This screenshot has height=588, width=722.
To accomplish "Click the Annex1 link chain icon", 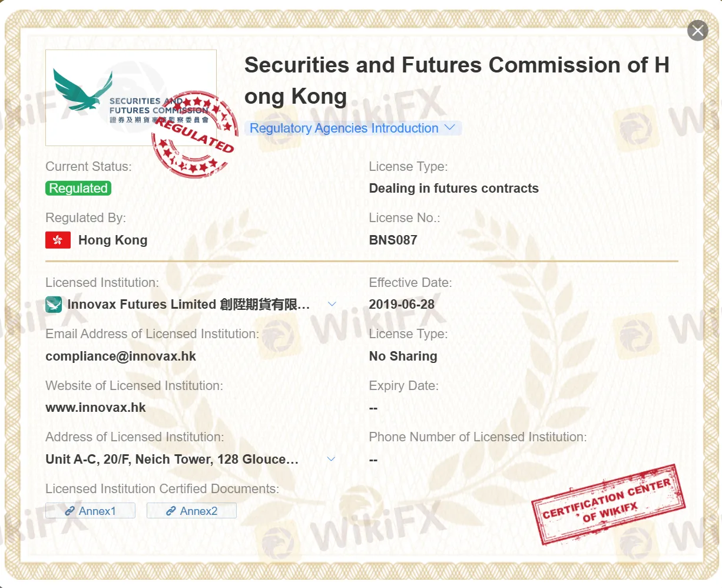I will tap(69, 511).
